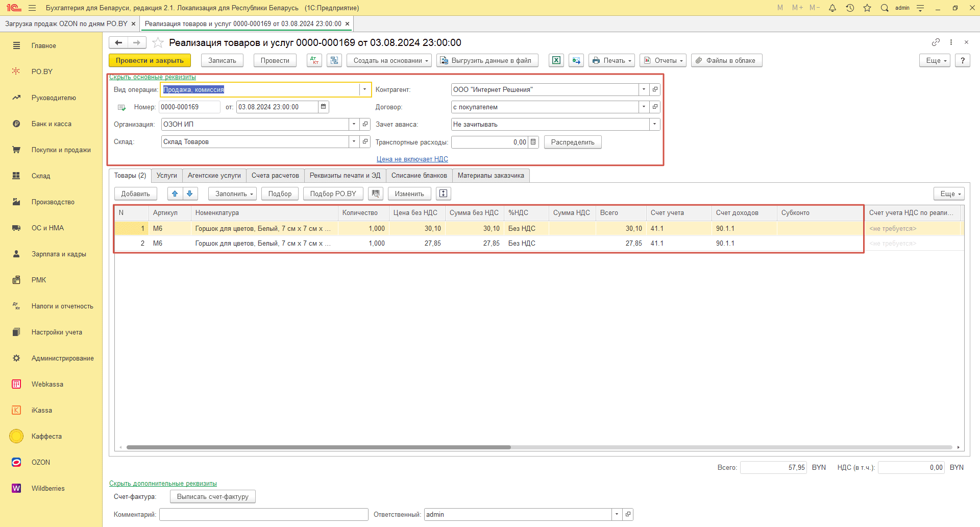Open history clock icon in title bar

tap(850, 8)
